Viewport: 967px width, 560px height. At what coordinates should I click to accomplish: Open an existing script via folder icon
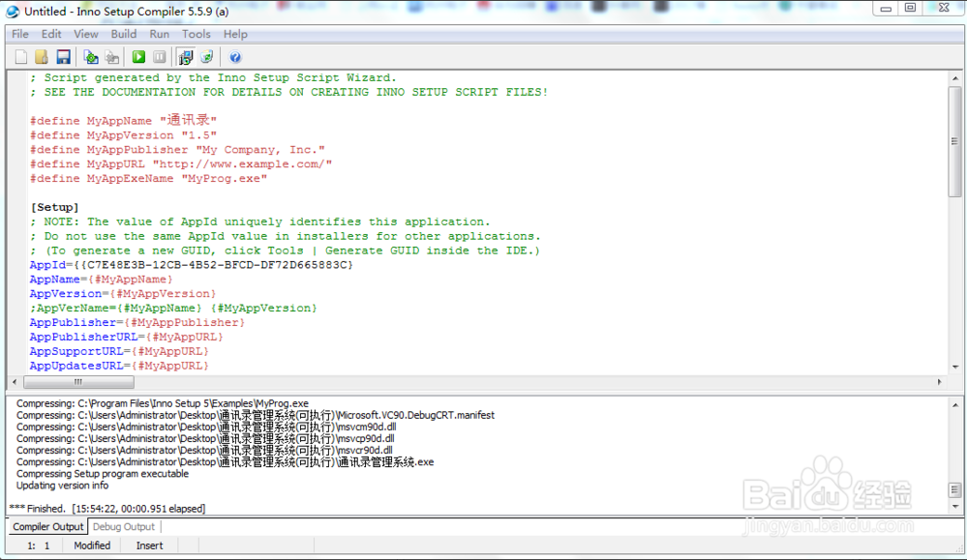pyautogui.click(x=42, y=57)
